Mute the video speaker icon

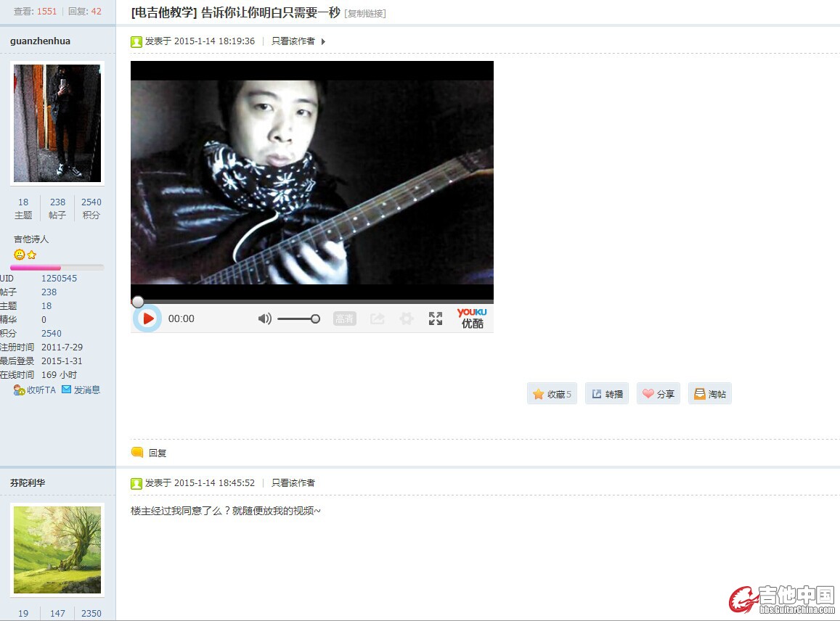265,319
